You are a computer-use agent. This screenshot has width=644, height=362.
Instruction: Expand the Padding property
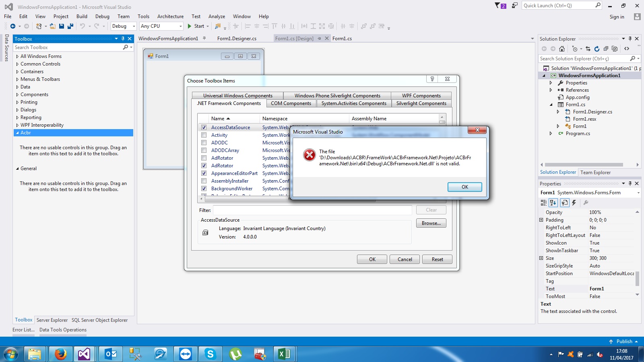pos(541,220)
